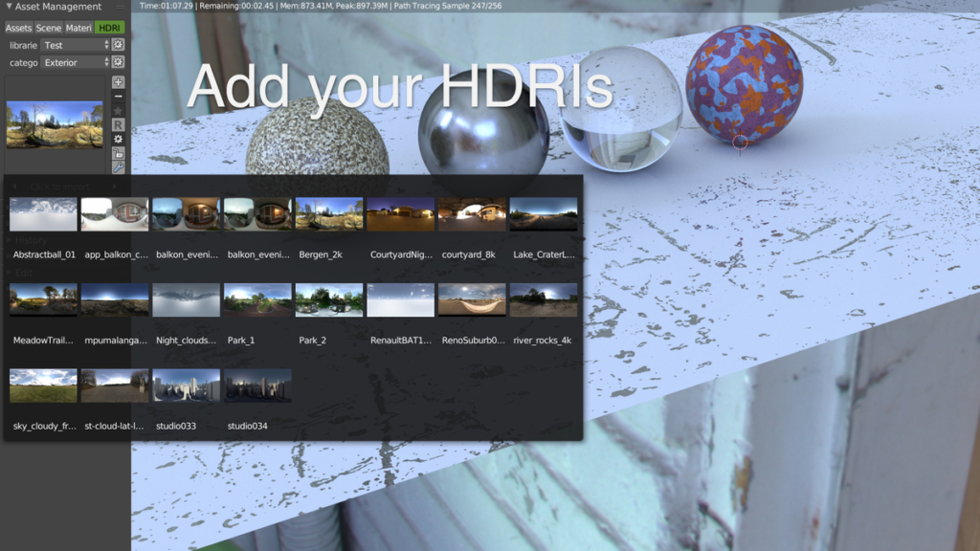
Task: Open the category dropdown showing Exterior
Action: click(x=76, y=62)
